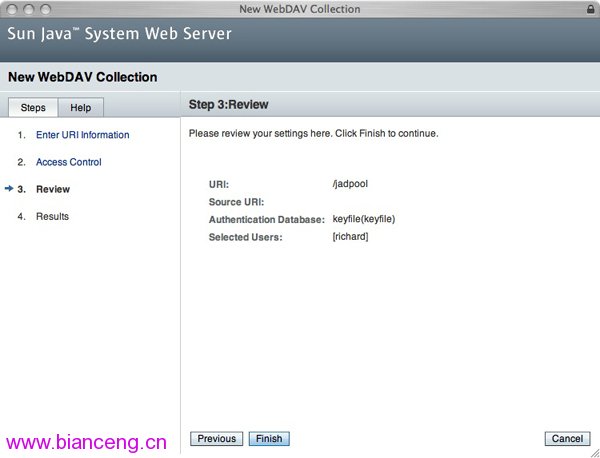
Task: Click the New WebDAV Collection page heading
Action: (x=83, y=77)
